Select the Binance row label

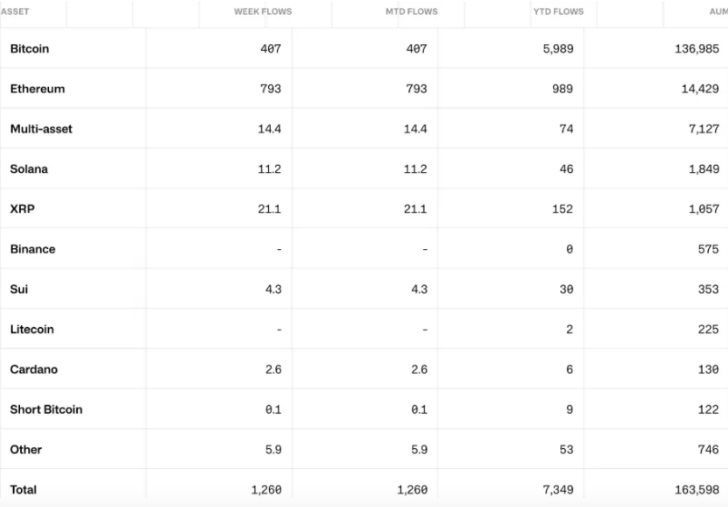tap(32, 249)
